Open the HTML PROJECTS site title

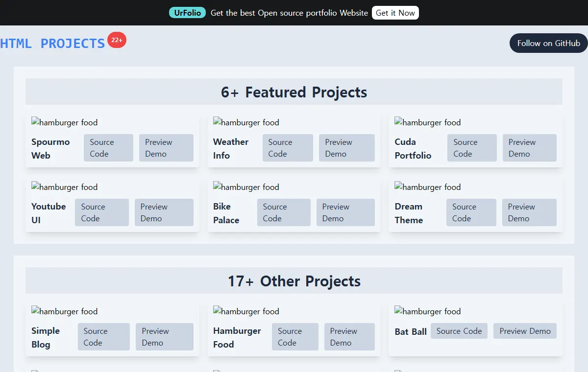[52, 43]
